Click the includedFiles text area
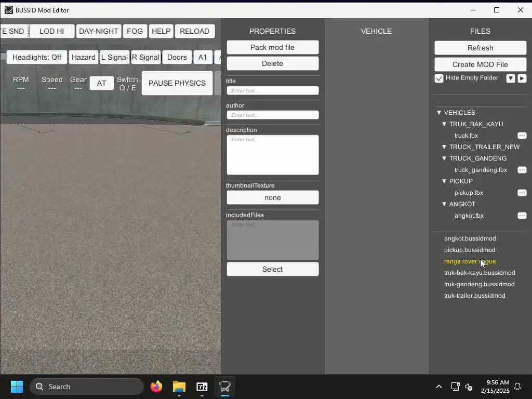The width and height of the screenshot is (532, 399). pos(272,240)
